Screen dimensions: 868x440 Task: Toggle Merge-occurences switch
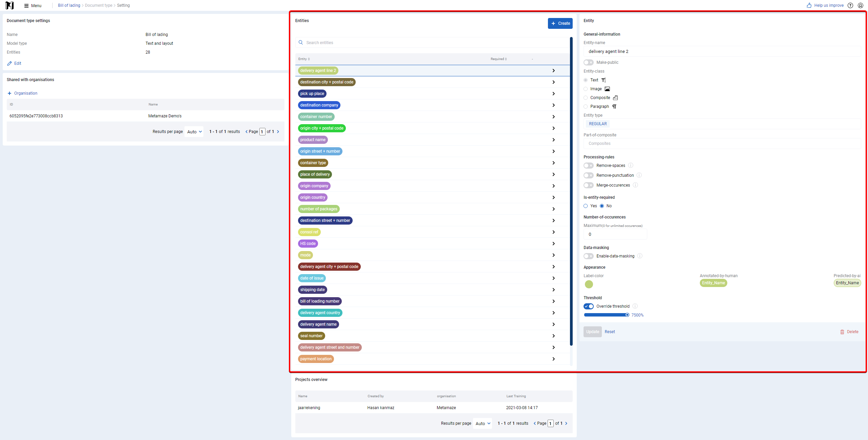589,185
